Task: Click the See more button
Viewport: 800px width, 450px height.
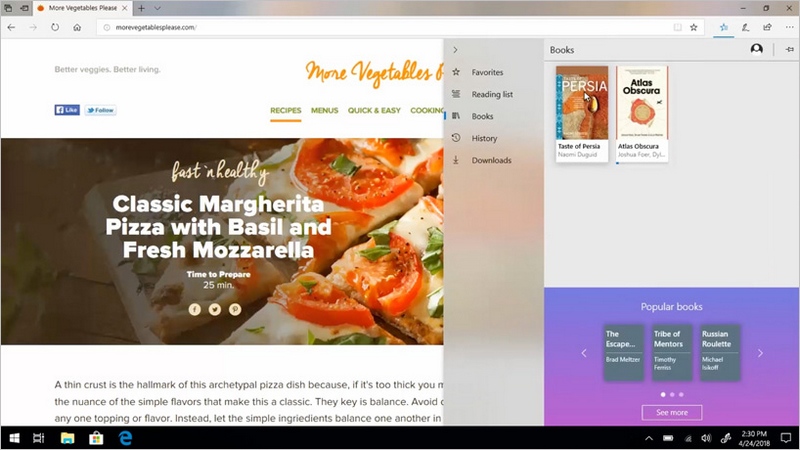Action: 671,412
